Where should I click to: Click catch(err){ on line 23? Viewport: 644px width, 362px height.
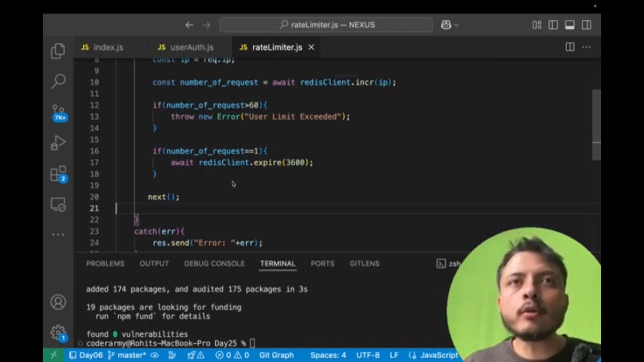[159, 231]
